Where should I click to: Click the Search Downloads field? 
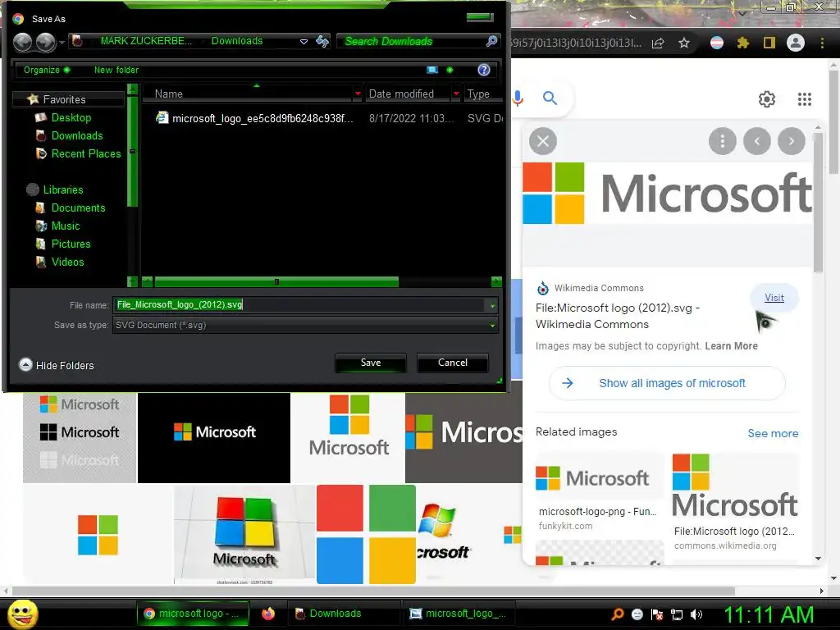tap(412, 41)
